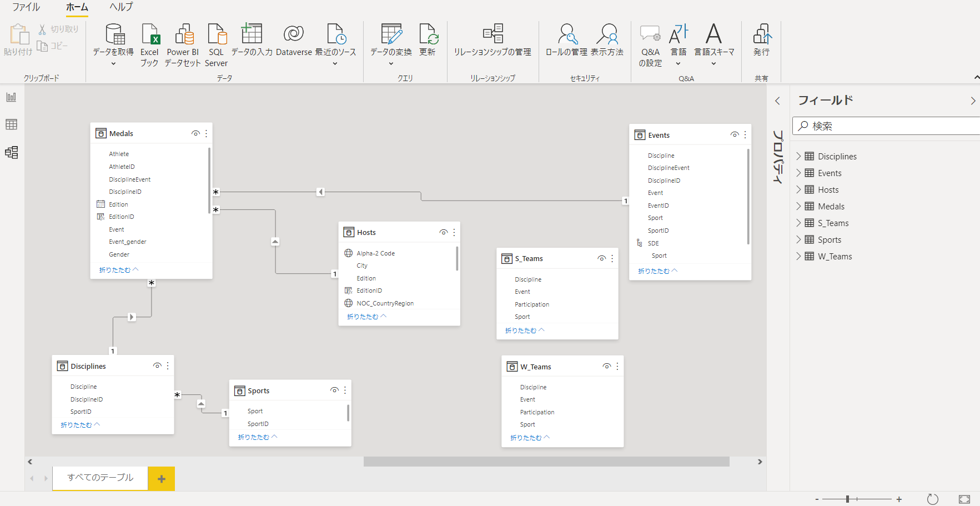Open more options for Hosts table

point(454,232)
